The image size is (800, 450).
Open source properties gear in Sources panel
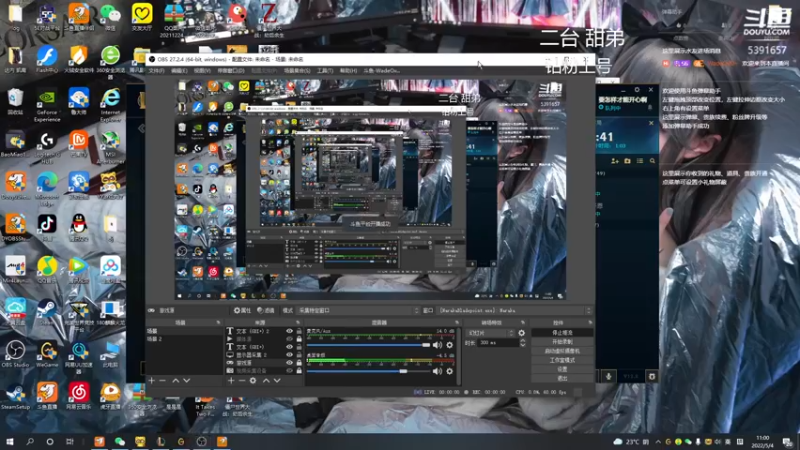[253, 381]
